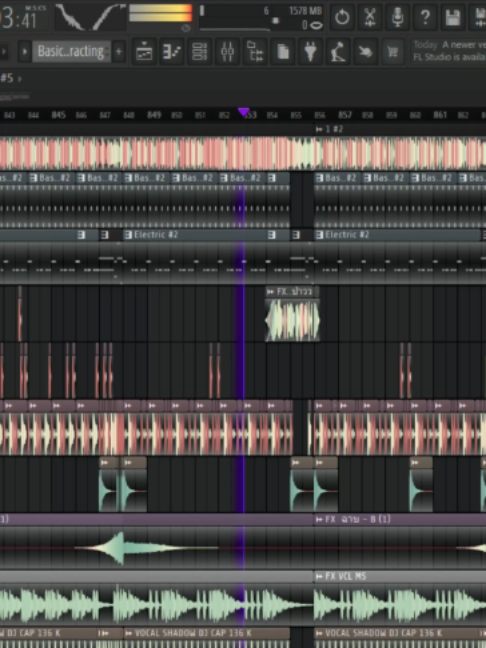Select the short FX audio clip waveform near bar 855
The height and width of the screenshot is (648, 486).
tap(292, 320)
